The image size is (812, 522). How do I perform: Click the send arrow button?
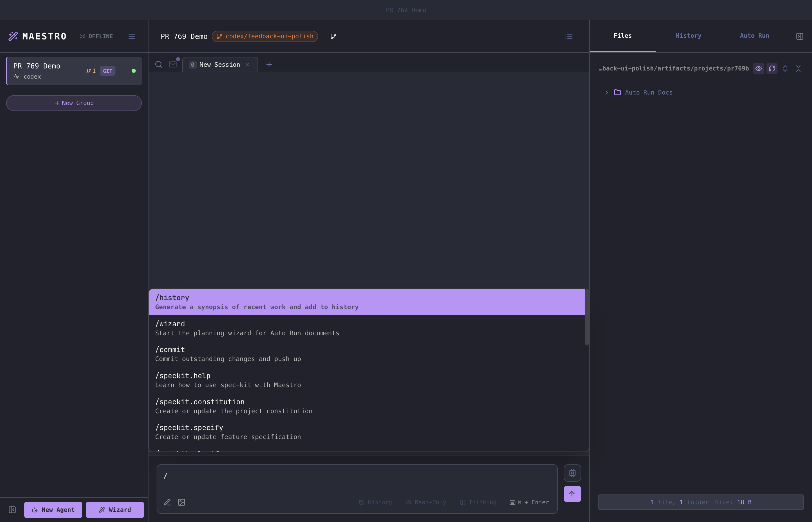tap(572, 494)
